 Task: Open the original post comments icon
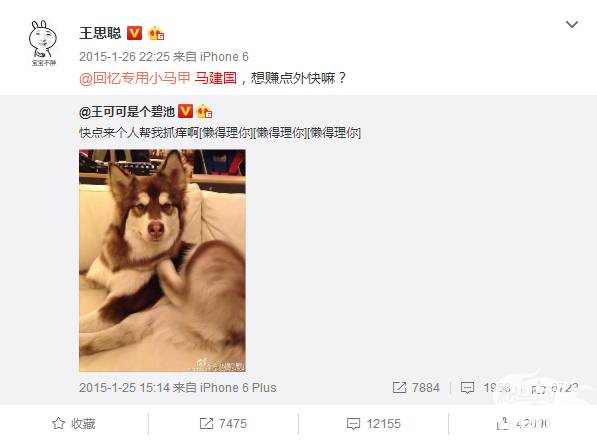pos(467,388)
